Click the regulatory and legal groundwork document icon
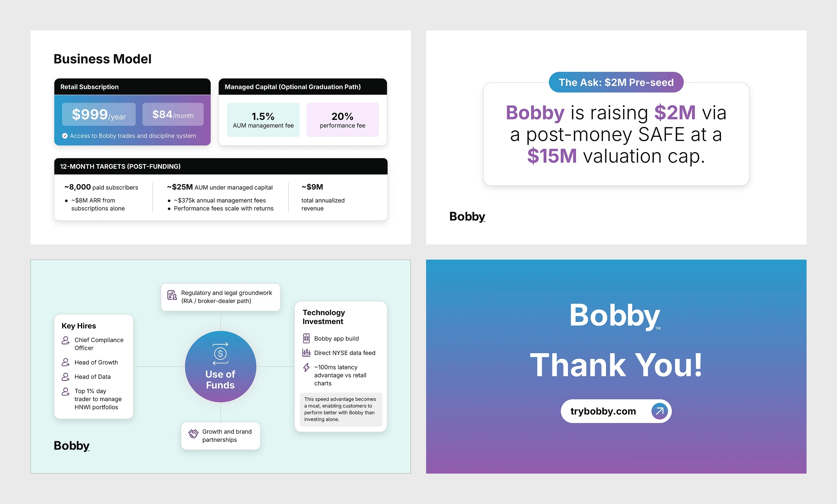 [x=172, y=295]
